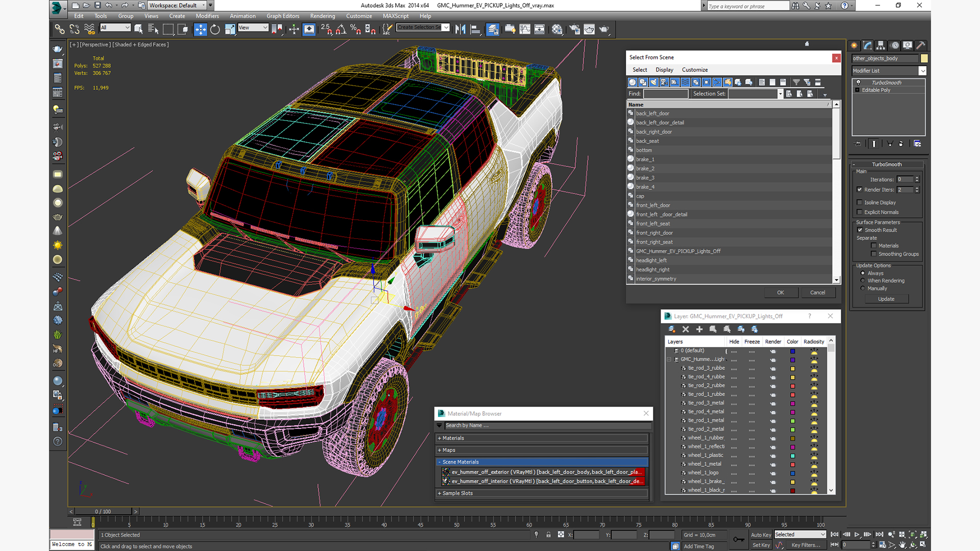The image size is (980, 551).
Task: Click the Auto Key button
Action: click(x=761, y=535)
